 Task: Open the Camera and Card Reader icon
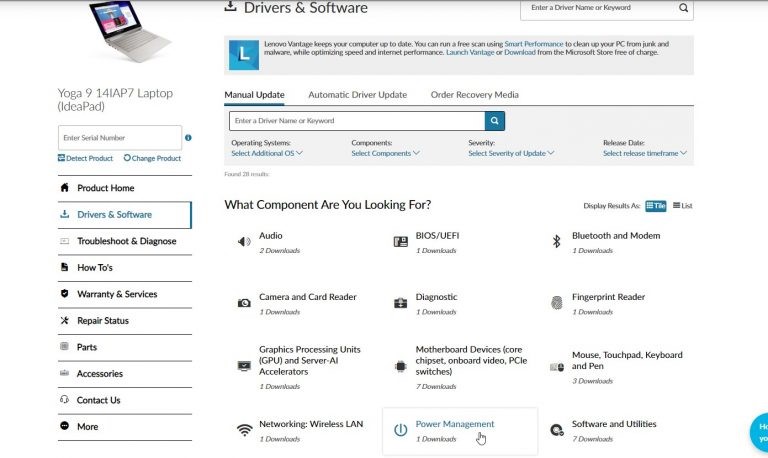click(x=244, y=302)
